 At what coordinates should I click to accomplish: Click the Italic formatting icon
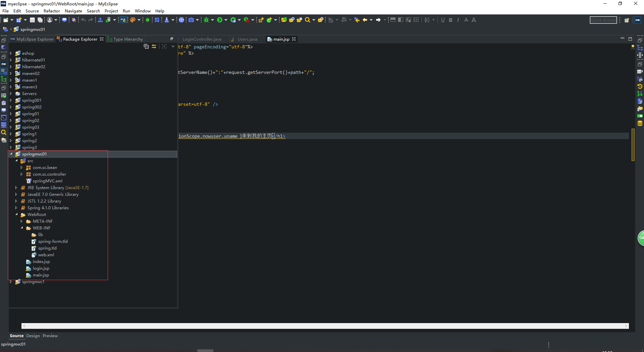tap(458, 20)
